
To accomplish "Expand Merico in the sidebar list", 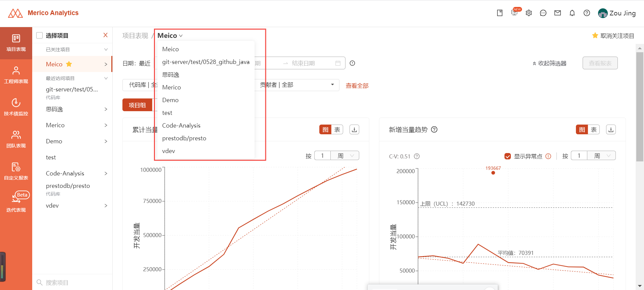I will [x=106, y=125].
